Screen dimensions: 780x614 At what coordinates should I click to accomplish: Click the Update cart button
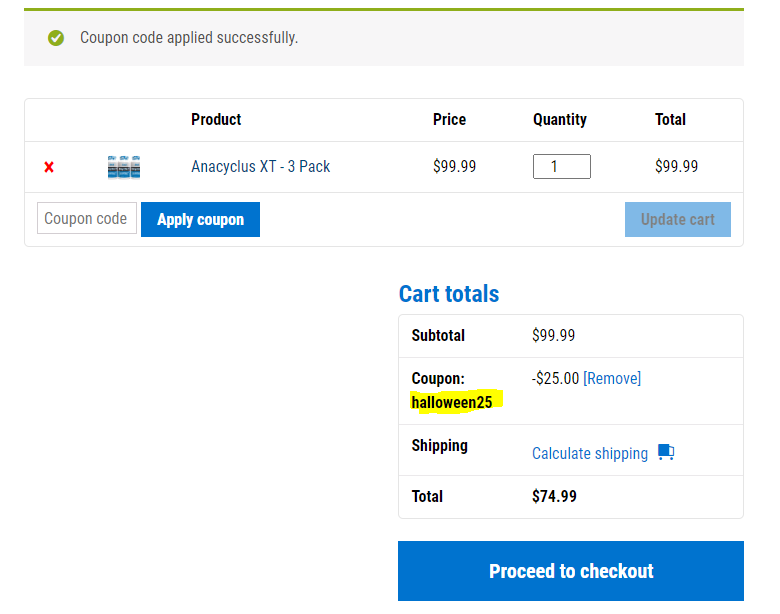click(678, 219)
